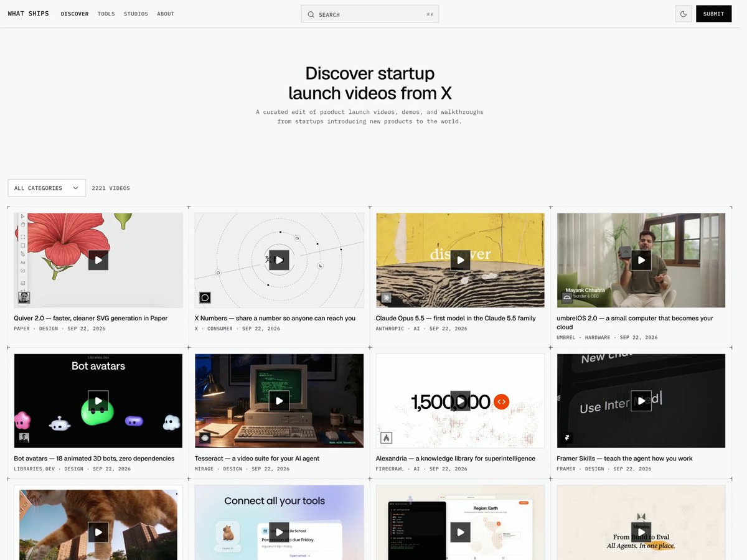Image resolution: width=747 pixels, height=560 pixels.
Task: Open the Discover nav item
Action: pyautogui.click(x=75, y=14)
